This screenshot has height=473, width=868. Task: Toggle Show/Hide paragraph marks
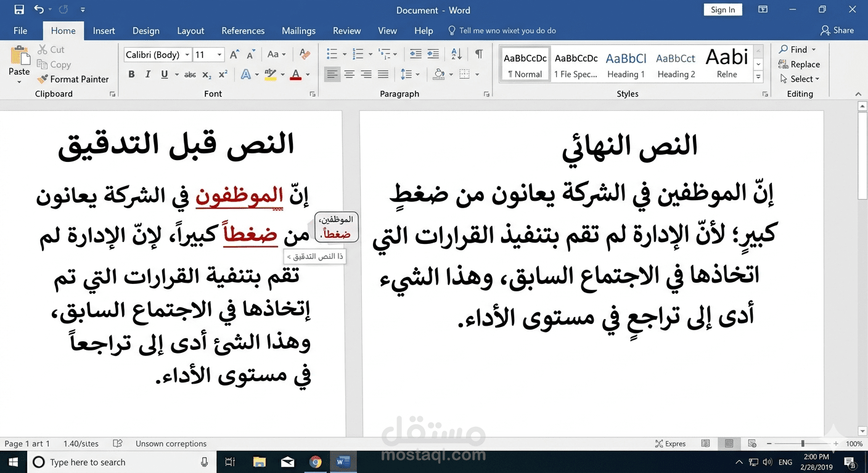coord(479,54)
